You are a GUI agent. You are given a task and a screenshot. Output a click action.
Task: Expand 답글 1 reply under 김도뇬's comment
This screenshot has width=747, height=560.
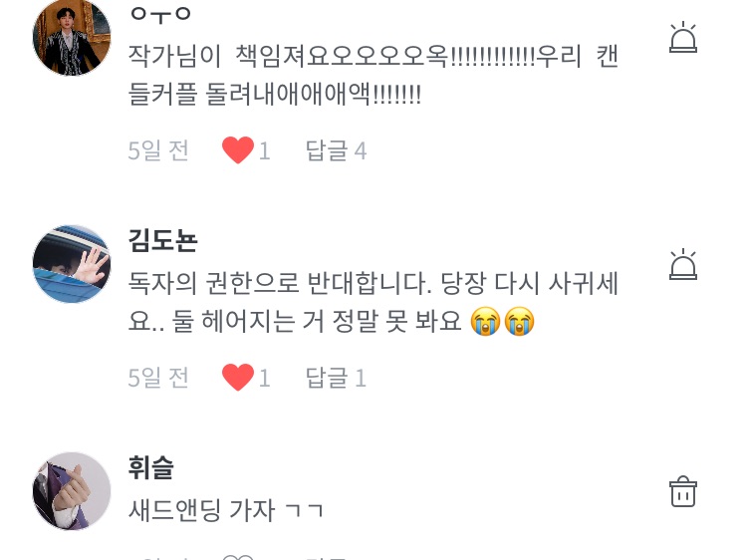pyautogui.click(x=336, y=378)
